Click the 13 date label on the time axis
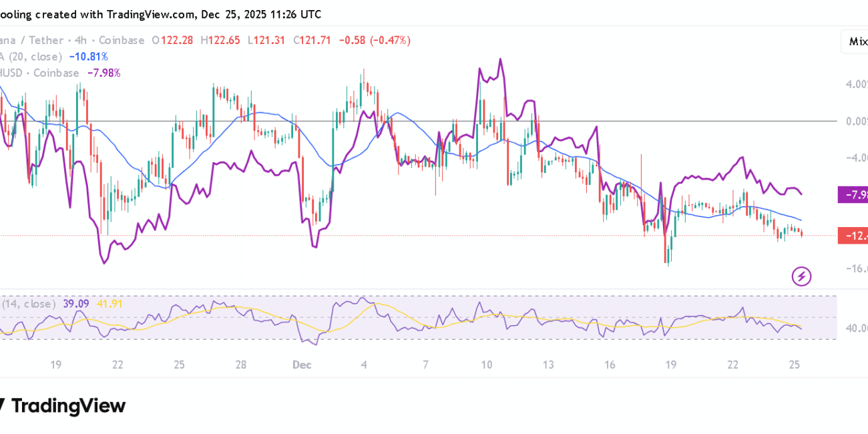This screenshot has width=868, height=434. click(548, 365)
